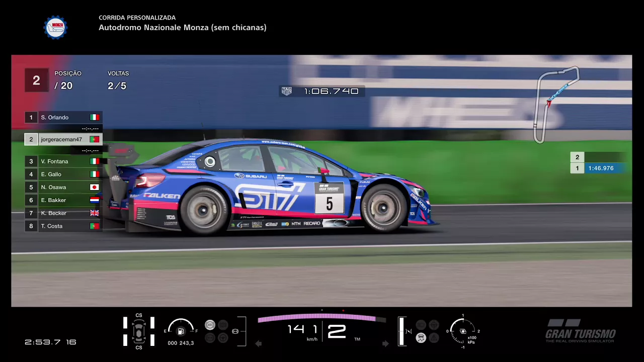644x362 pixels.
Task: Click the tire wear car diagram
Action: point(139,331)
